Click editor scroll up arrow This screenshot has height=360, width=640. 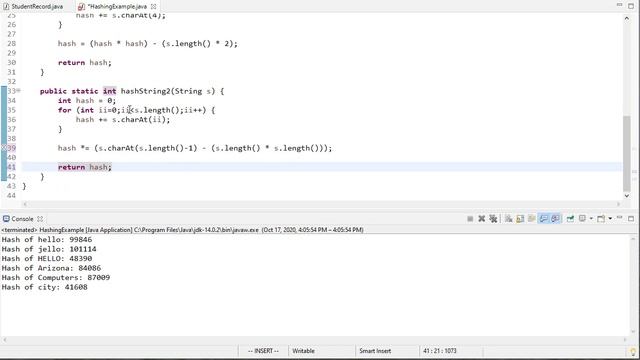click(627, 18)
